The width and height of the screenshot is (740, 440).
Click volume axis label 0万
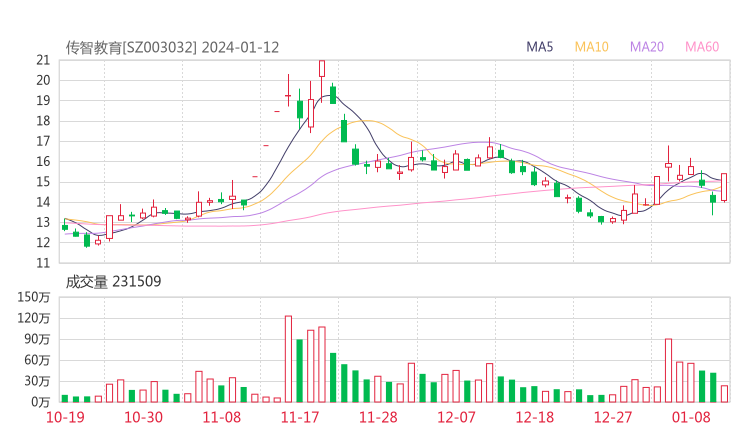pyautogui.click(x=41, y=402)
